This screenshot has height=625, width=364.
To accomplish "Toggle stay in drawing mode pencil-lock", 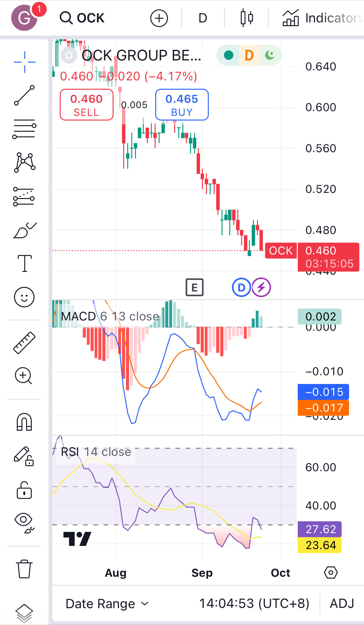I will pyautogui.click(x=24, y=456).
